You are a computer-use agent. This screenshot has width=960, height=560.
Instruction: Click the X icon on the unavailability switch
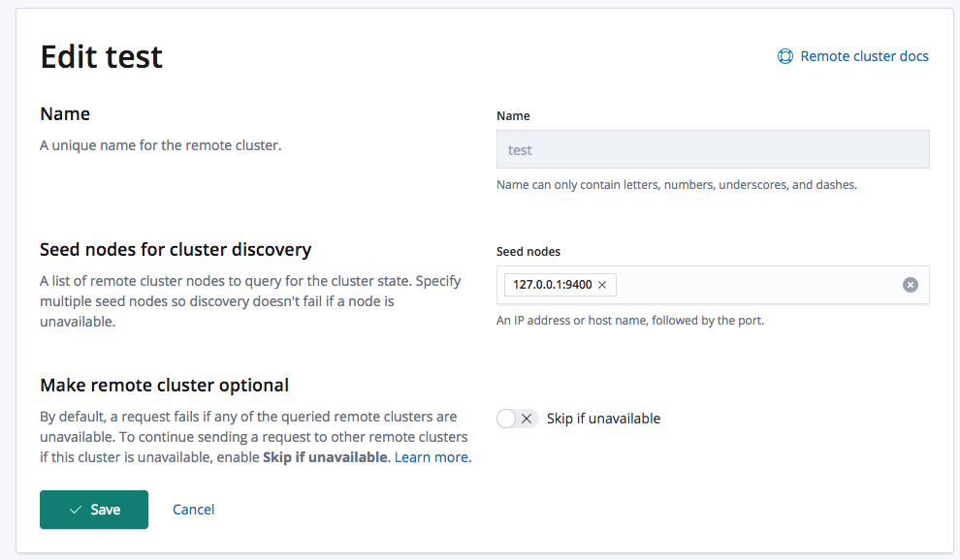point(525,418)
